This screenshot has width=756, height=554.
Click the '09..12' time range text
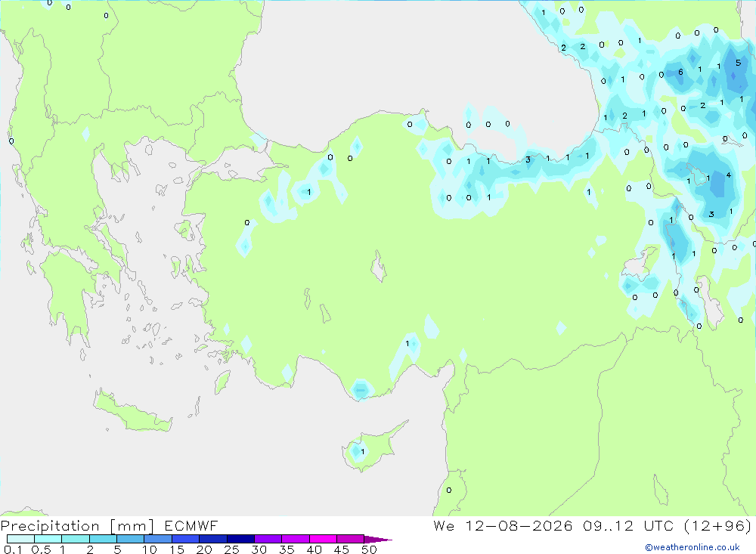click(x=608, y=525)
